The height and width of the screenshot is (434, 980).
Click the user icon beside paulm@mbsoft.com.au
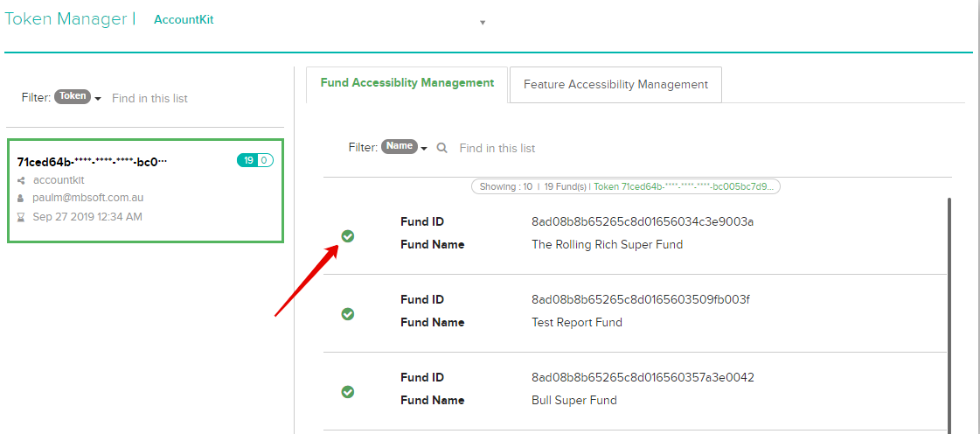pyautogui.click(x=21, y=199)
